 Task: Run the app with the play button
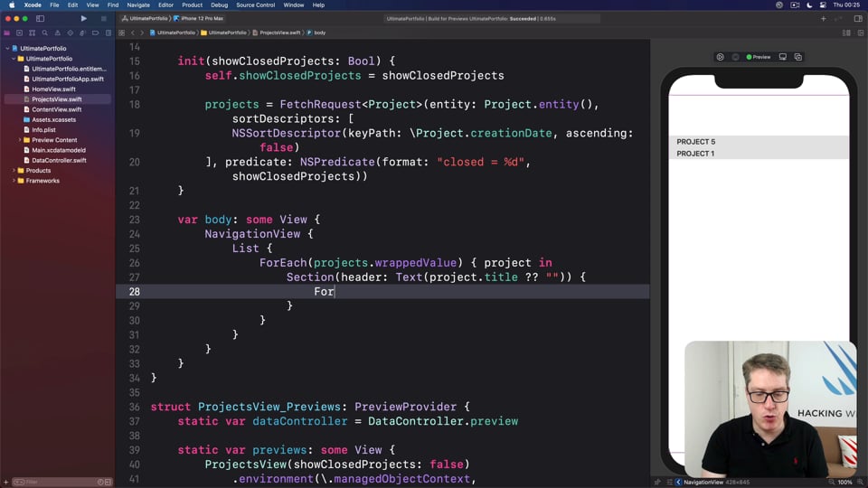[x=83, y=18]
